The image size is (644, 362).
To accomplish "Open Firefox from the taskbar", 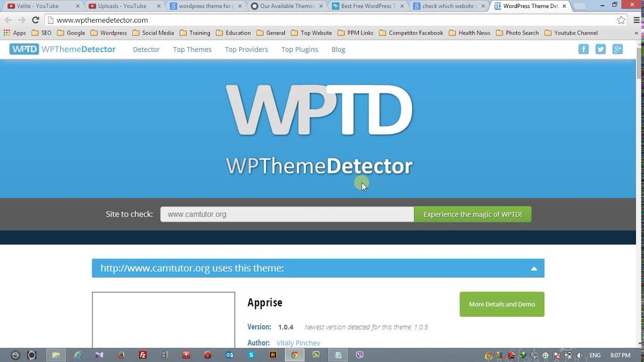I will [121, 355].
